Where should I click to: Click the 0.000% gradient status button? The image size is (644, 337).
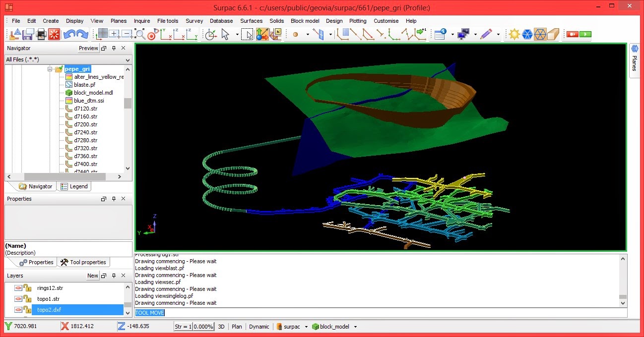pyautogui.click(x=203, y=327)
